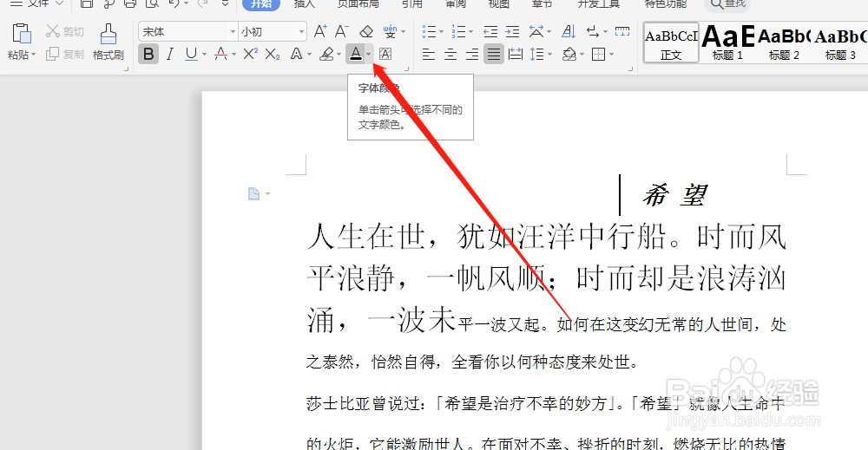Click the Cut (剪切) scissors button
This screenshot has height=450, width=868.
[x=65, y=31]
